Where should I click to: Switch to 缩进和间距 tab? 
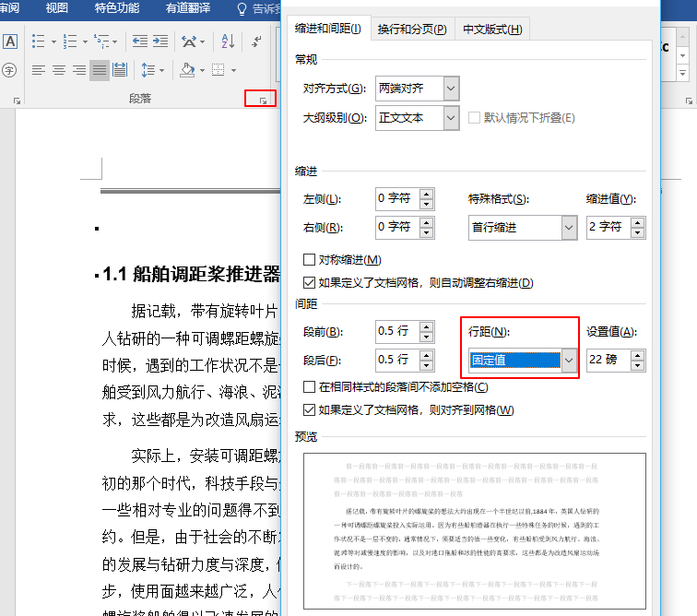click(328, 29)
